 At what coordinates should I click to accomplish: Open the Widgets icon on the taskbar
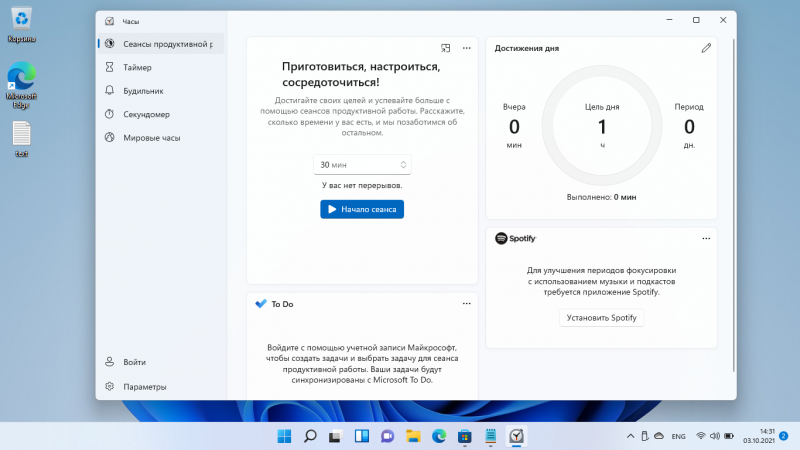click(361, 436)
